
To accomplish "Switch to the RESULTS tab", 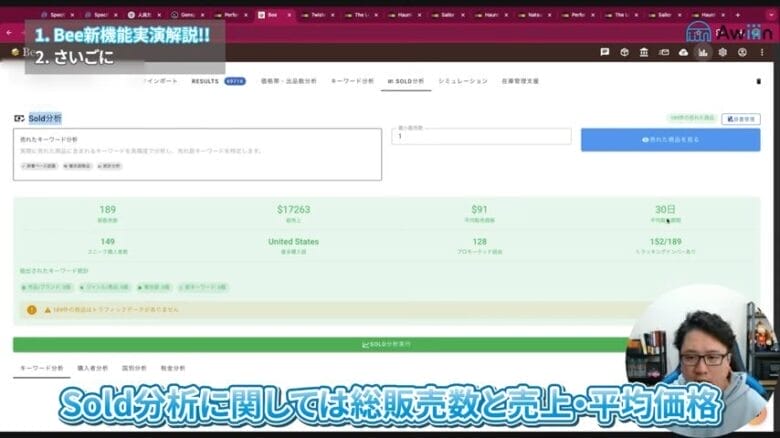I will (x=205, y=81).
